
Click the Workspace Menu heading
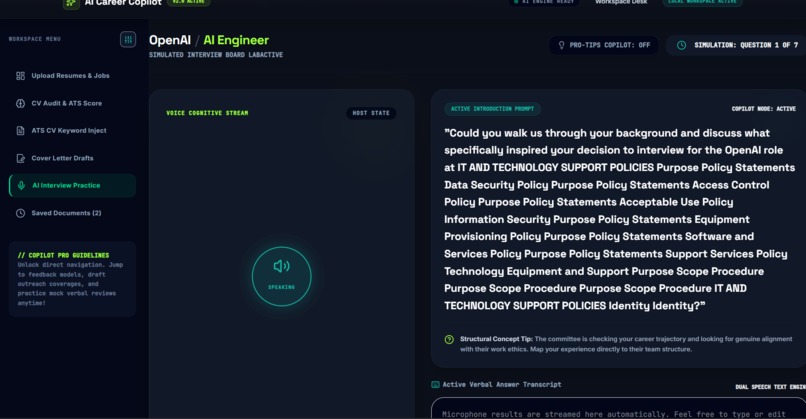click(34, 39)
